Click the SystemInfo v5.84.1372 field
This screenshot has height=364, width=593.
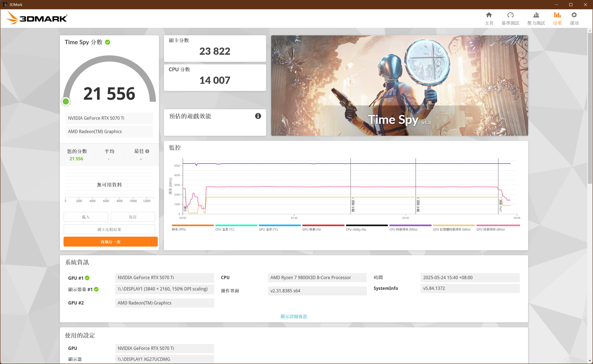[x=470, y=288]
